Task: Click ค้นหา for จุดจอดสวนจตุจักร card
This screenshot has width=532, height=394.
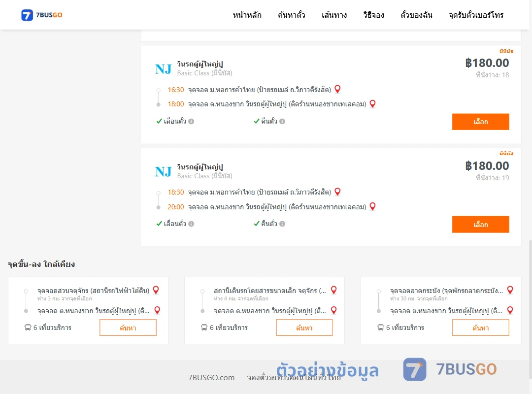Action: coord(128,328)
